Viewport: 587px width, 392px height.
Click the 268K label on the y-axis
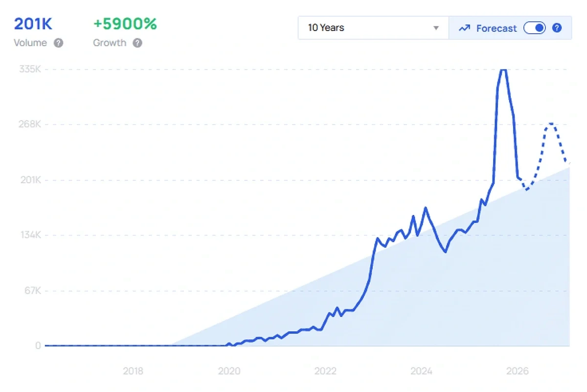click(30, 125)
